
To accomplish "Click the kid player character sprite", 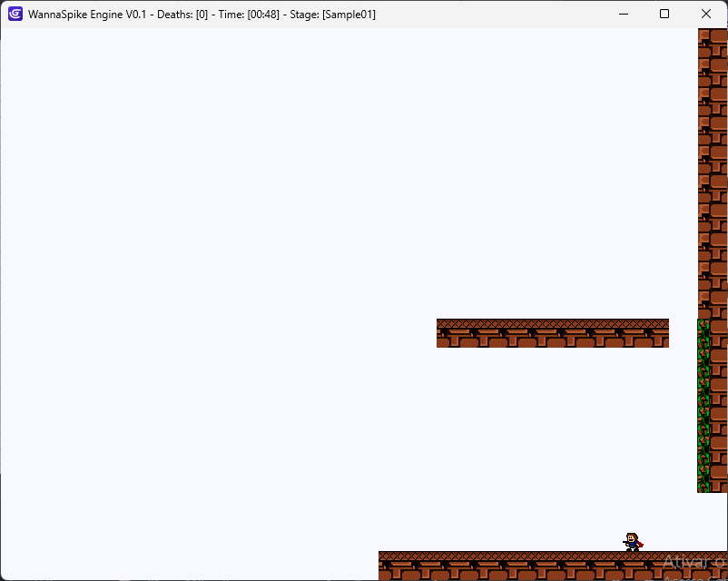I will [x=633, y=542].
